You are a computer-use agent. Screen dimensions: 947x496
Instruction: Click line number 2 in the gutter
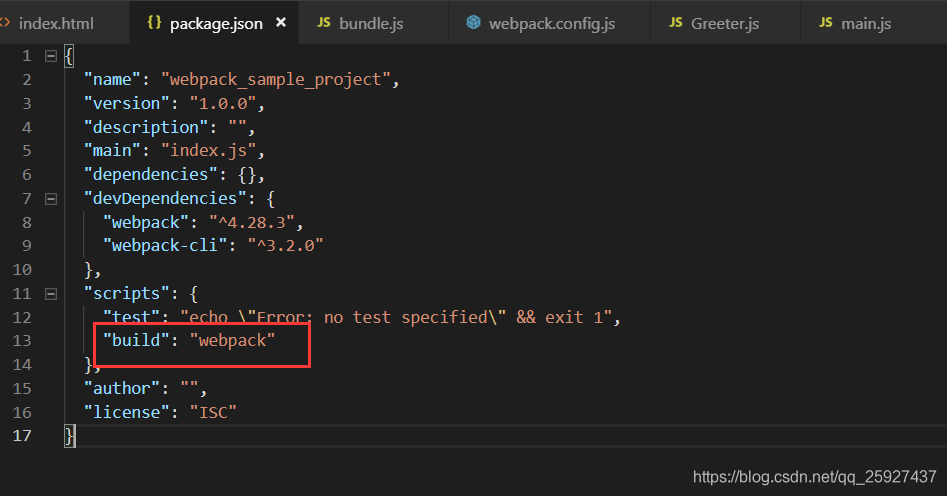pos(27,80)
